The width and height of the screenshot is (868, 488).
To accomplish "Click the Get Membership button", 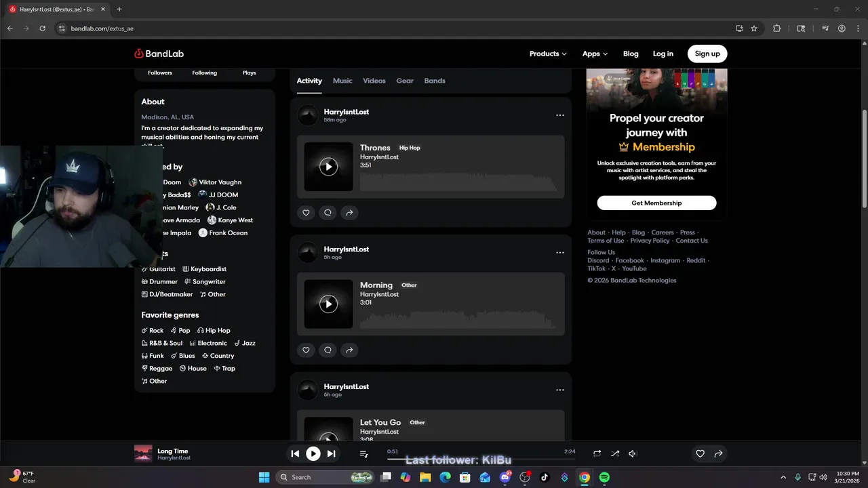I will pos(656,203).
